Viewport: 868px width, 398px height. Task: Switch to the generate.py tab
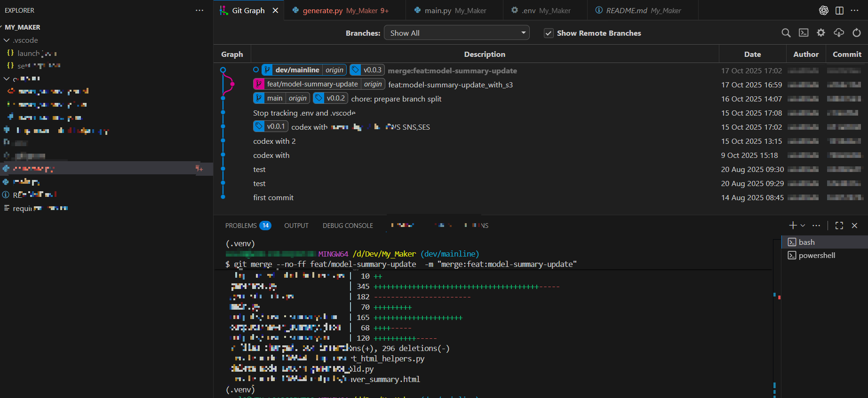[345, 10]
